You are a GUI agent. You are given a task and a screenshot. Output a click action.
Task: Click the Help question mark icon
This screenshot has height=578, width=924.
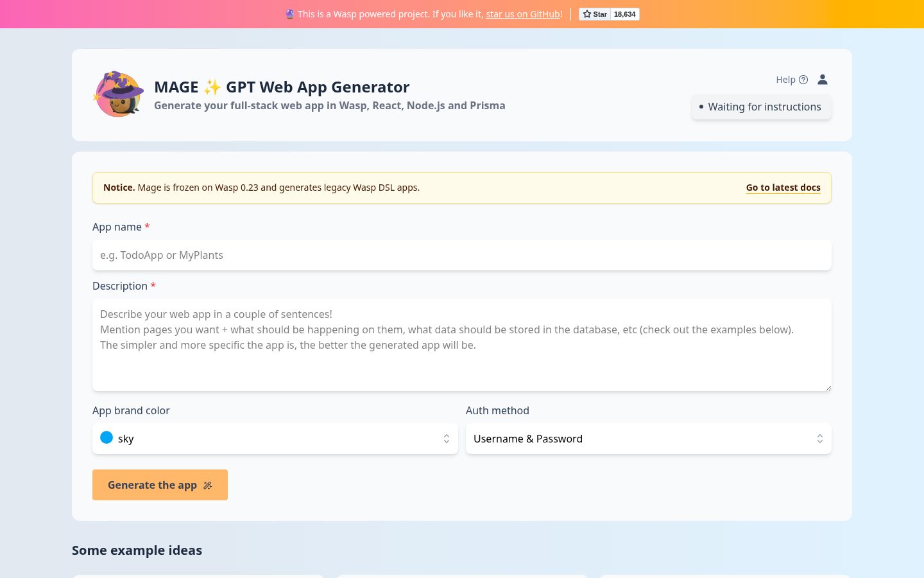tap(803, 80)
